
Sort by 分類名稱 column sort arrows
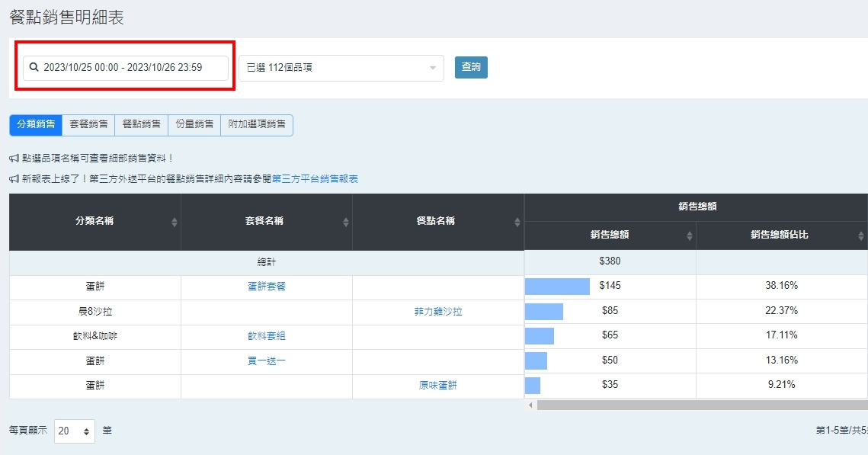(x=175, y=223)
